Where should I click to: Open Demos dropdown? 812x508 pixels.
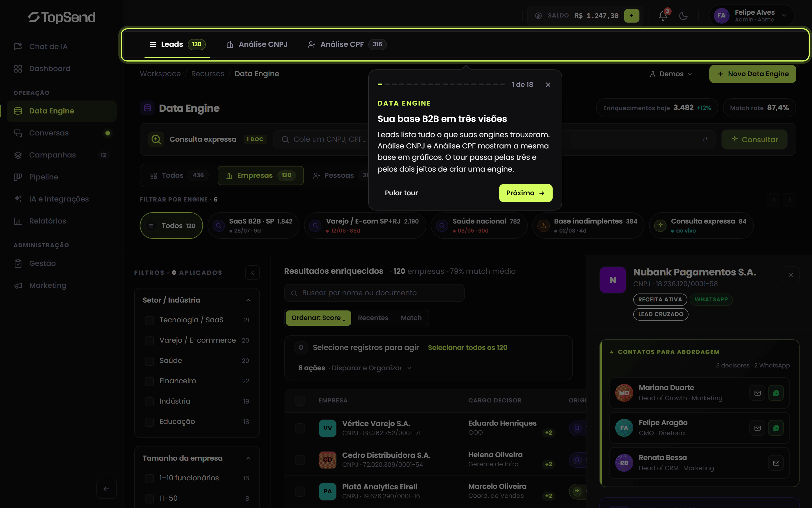(x=671, y=74)
